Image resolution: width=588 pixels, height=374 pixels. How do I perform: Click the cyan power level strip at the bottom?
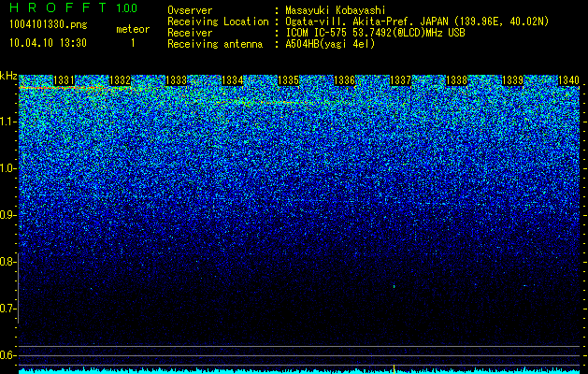[299, 371]
